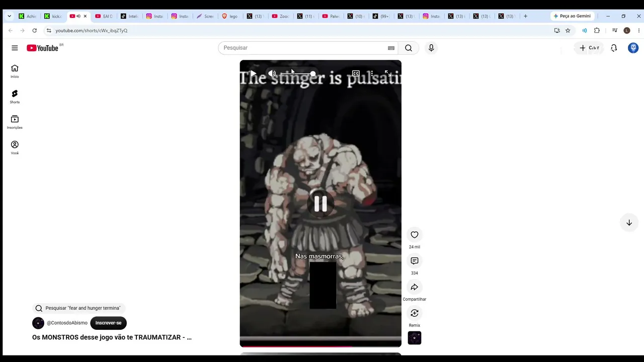Viewport: 644px width, 362px height.
Task: Switch to the "Zooc" YouTube tab
Action: pos(280,16)
